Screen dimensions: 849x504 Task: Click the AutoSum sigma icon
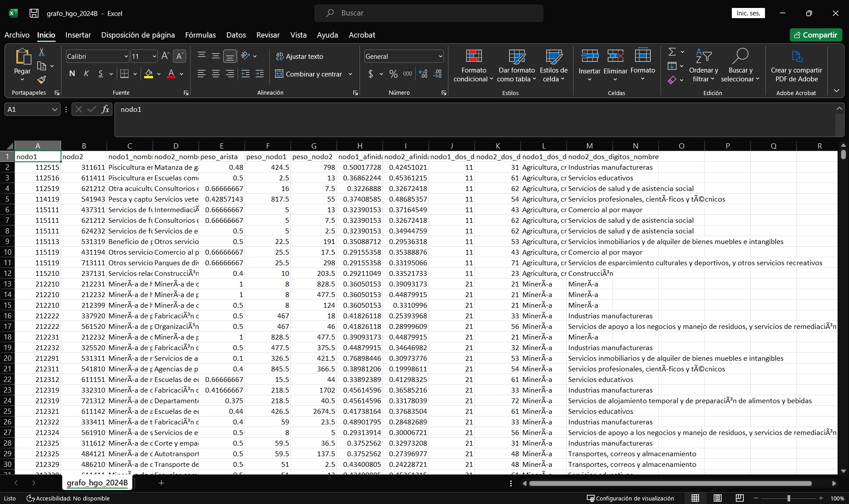(672, 52)
